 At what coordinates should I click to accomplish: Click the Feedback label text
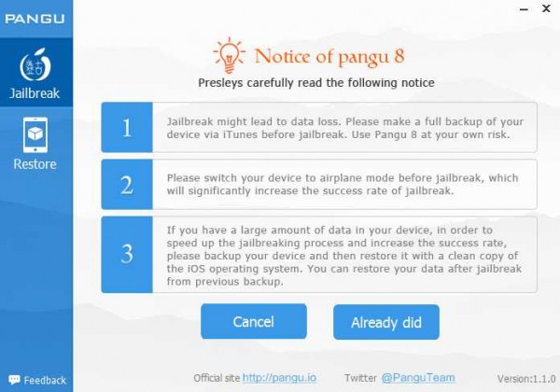click(45, 380)
